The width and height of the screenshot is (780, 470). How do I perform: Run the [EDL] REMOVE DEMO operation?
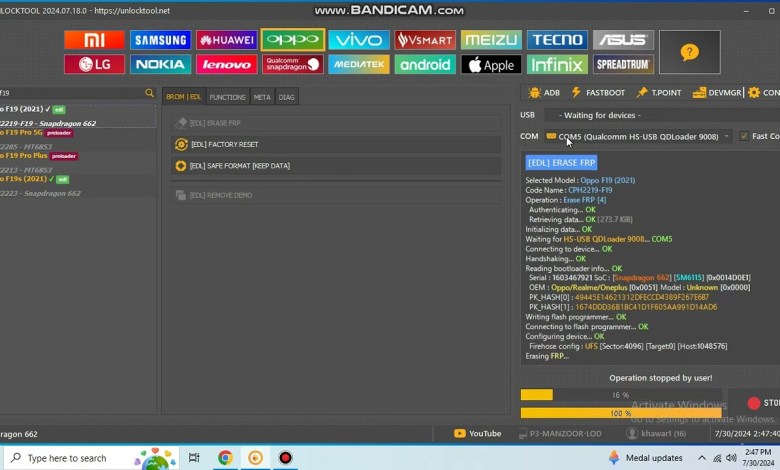point(336,195)
